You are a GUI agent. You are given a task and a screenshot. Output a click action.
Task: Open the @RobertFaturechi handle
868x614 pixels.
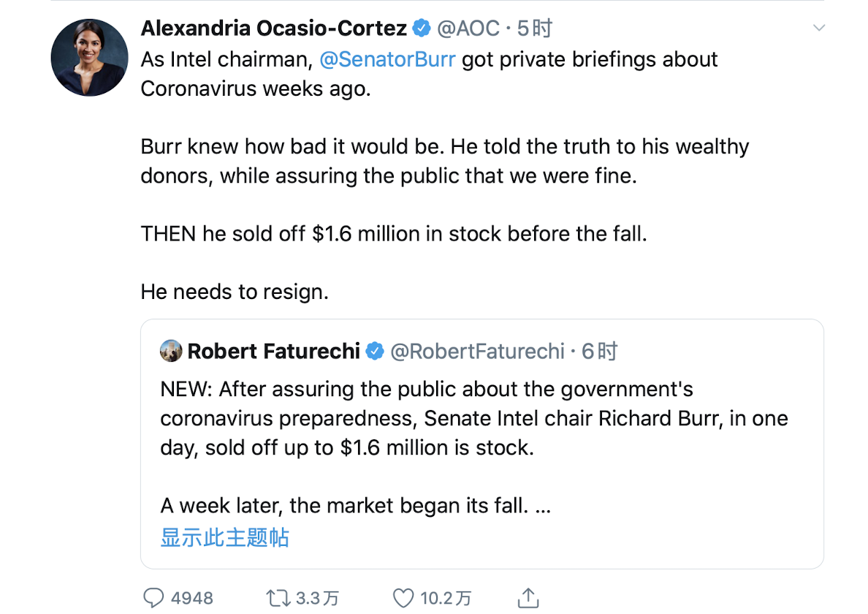(478, 352)
